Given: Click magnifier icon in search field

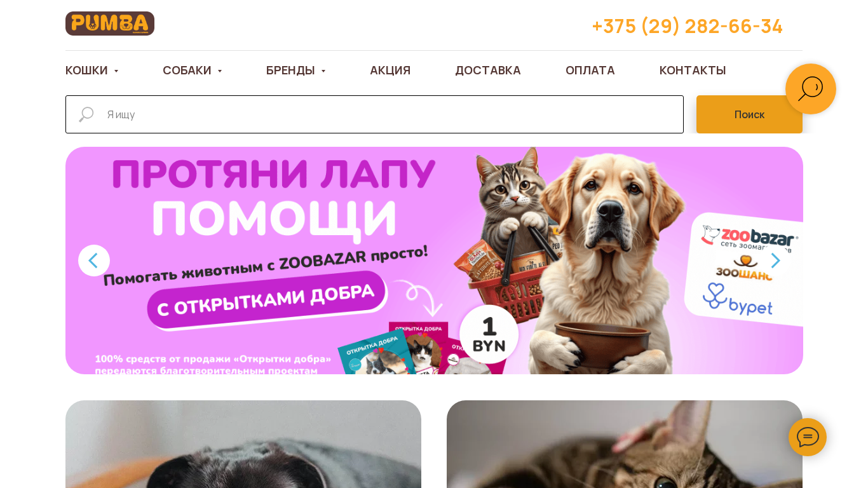Looking at the screenshot, I should 86,114.
